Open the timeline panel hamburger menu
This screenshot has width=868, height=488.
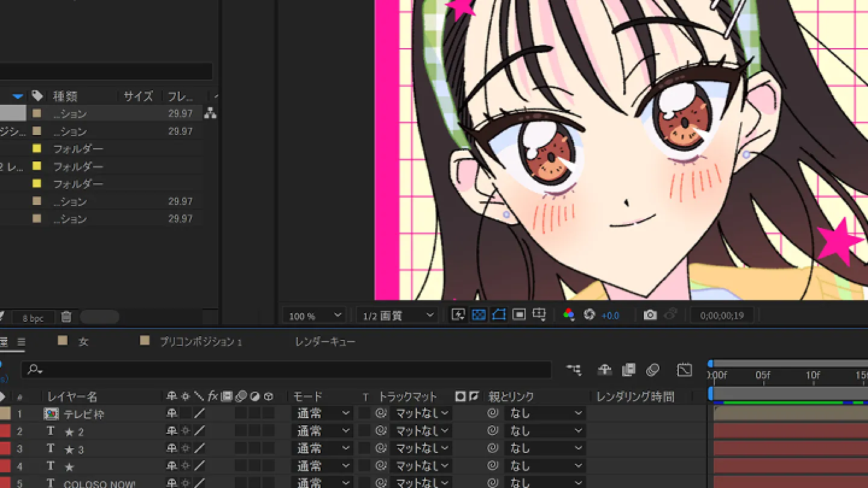point(21,342)
